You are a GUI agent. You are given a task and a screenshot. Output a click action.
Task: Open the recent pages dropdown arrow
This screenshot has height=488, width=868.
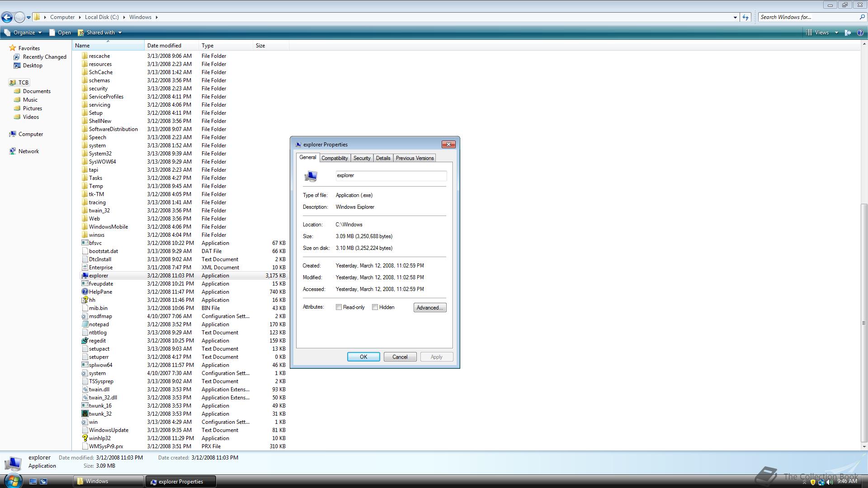28,18
